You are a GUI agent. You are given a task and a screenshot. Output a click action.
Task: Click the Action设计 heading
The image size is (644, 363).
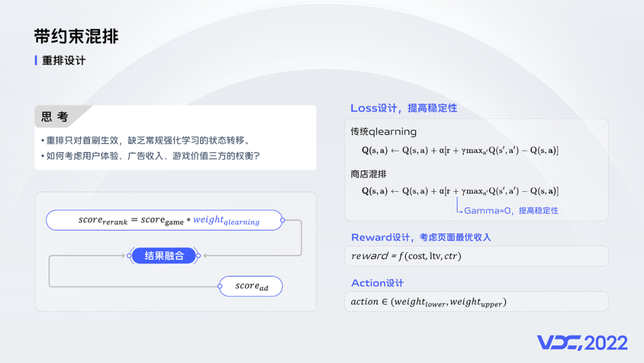[x=377, y=283]
